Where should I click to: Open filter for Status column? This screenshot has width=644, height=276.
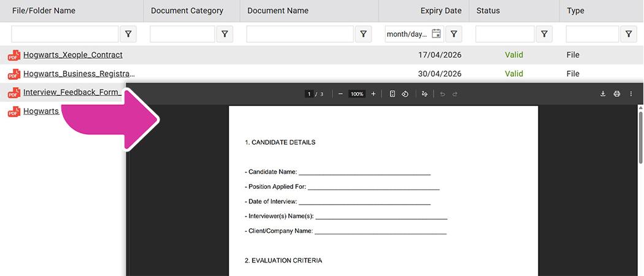coord(544,34)
